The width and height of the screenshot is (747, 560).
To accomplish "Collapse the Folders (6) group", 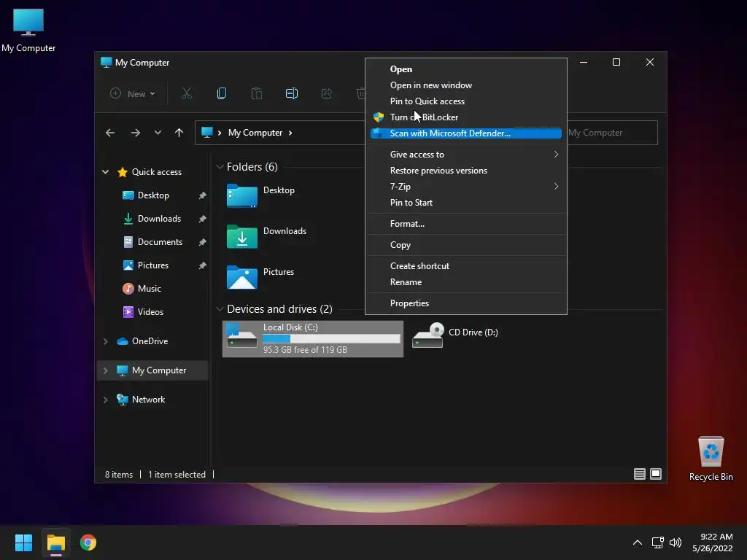I will [x=220, y=167].
